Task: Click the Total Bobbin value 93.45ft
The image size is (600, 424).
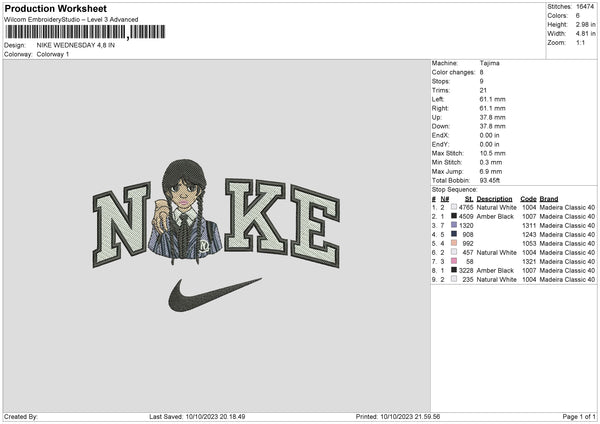Action: 490,180
